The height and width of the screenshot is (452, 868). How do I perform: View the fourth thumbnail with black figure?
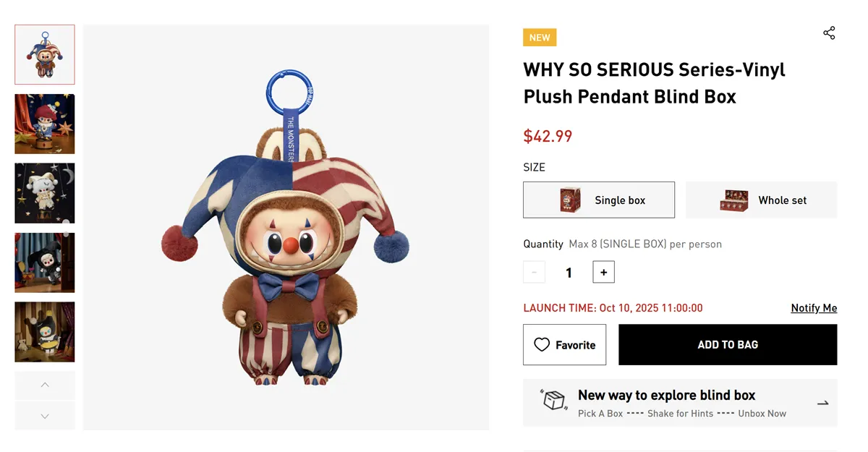tap(45, 263)
